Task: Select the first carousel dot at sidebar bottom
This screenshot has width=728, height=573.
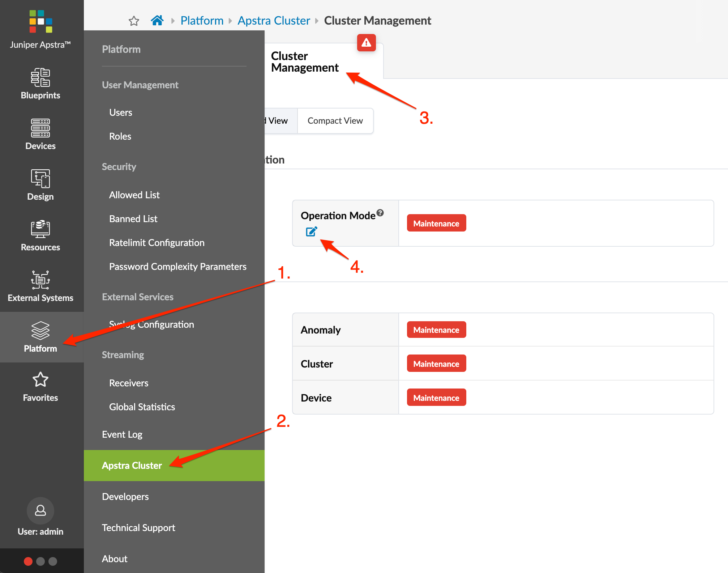Action: (28, 561)
